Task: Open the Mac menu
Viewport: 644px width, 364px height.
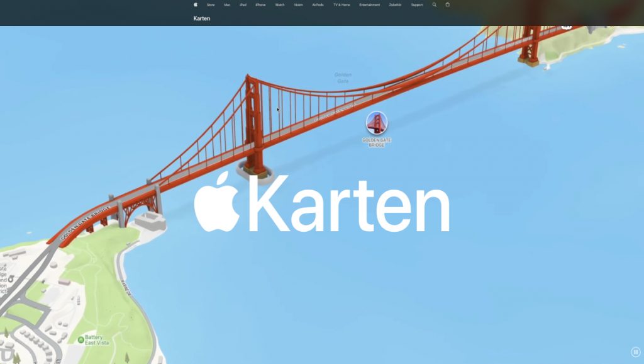Action: coord(226,4)
